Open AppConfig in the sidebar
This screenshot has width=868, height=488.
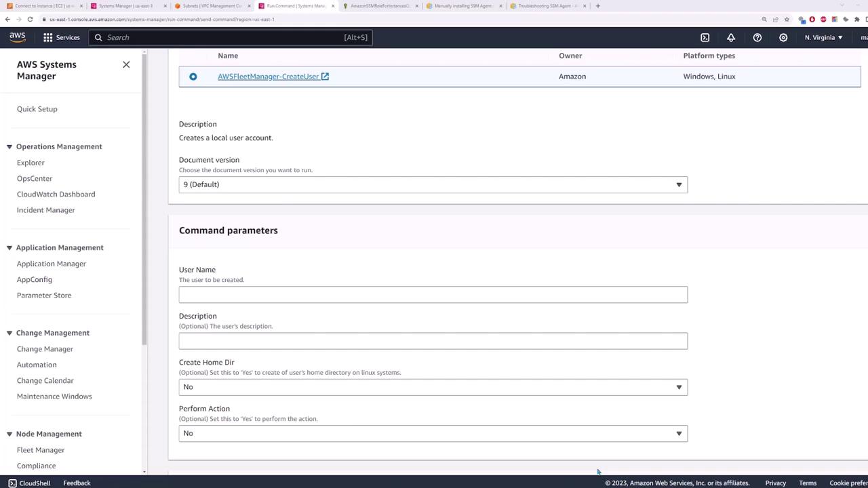pyautogui.click(x=35, y=279)
